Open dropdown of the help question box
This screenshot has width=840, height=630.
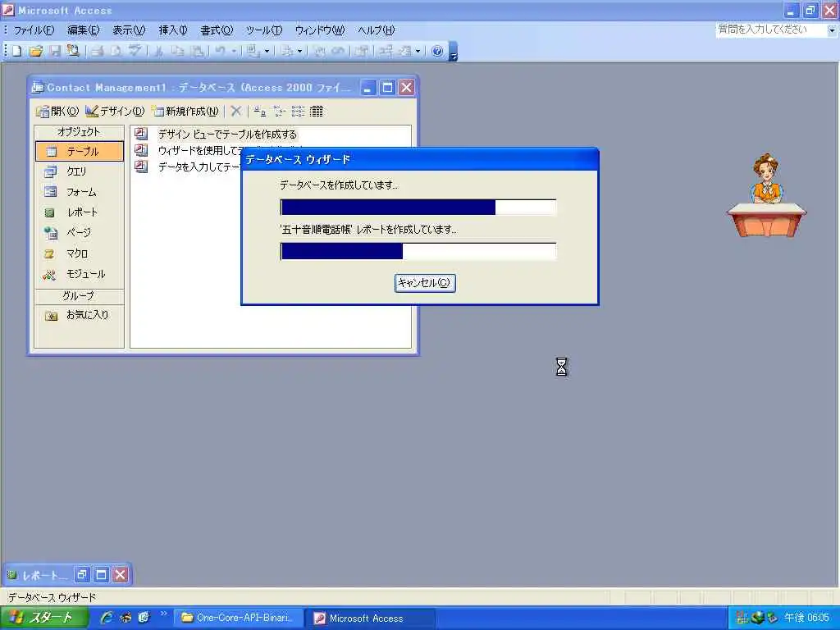coord(832,30)
